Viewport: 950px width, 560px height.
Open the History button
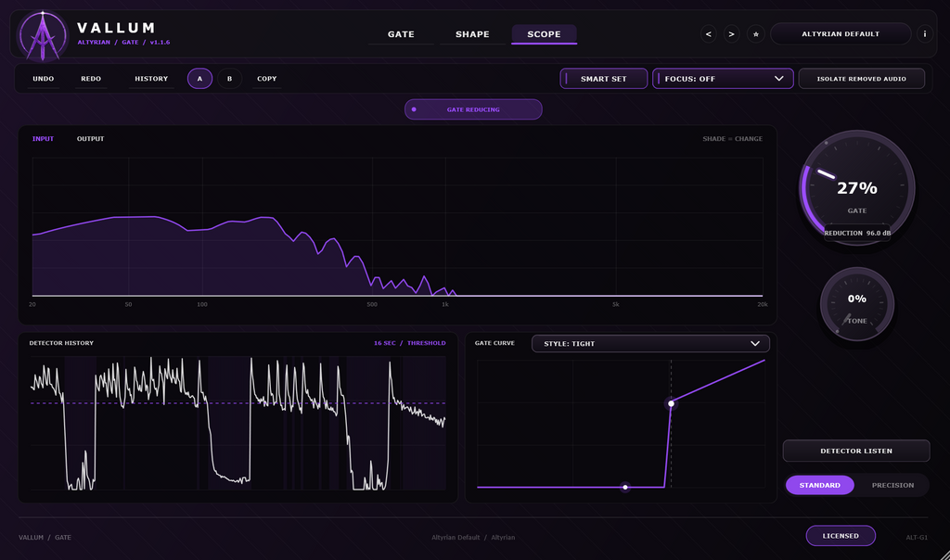pos(151,79)
